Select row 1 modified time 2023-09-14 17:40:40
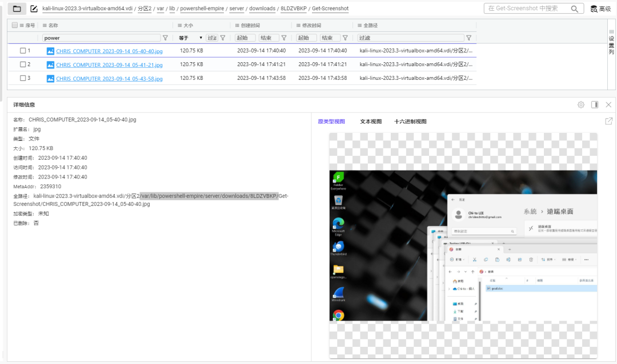 pos(323,51)
